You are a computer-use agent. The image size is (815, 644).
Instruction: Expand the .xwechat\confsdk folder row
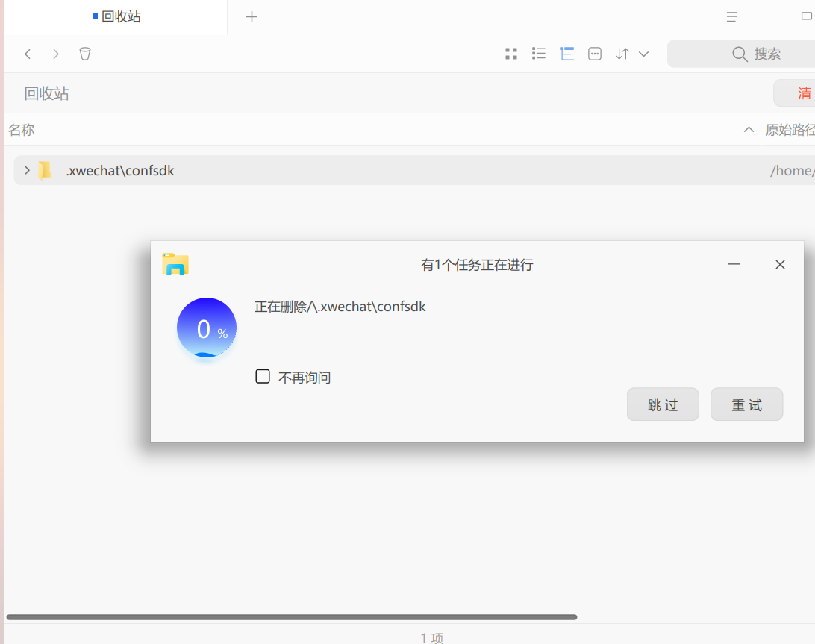pos(27,170)
